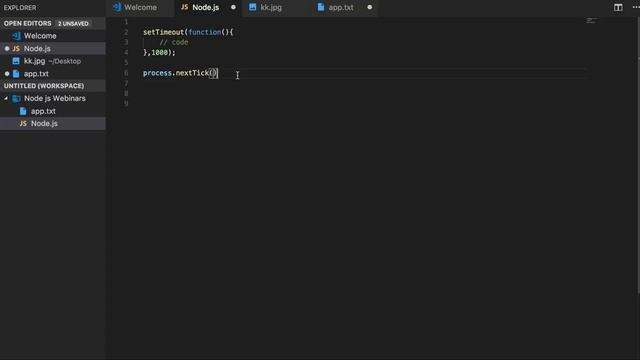Click line number 2 in the gutter

(126, 32)
